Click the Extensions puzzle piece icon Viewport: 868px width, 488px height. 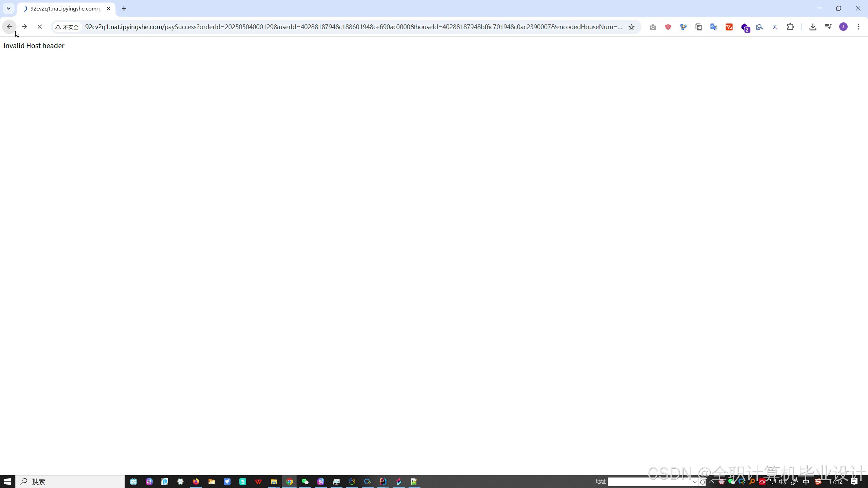click(x=790, y=27)
